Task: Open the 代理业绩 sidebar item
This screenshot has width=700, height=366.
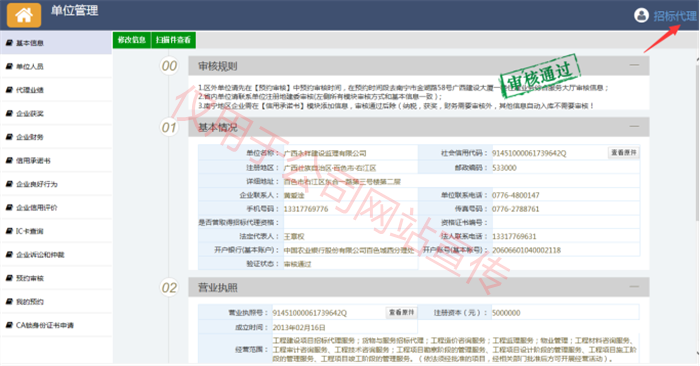Action: point(56,90)
